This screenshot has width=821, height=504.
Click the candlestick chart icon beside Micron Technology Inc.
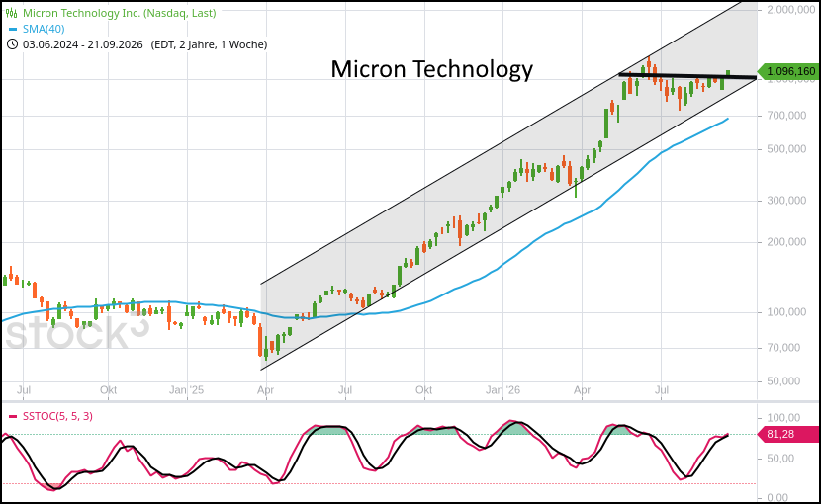pos(12,13)
